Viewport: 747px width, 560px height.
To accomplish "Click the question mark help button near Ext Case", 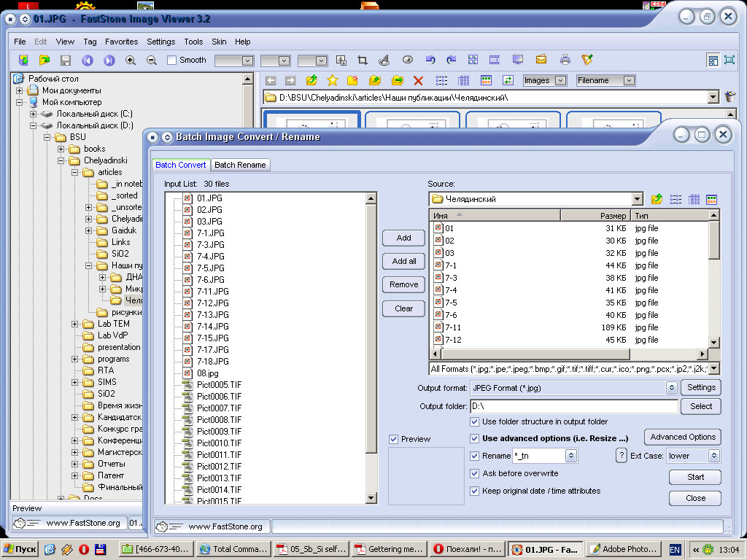I will [622, 456].
